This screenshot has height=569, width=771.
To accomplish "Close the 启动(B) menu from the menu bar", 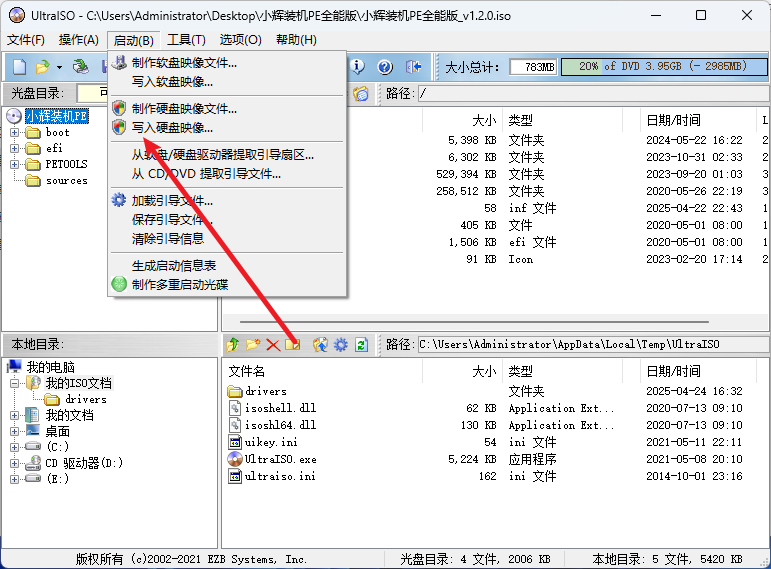I will [134, 40].
